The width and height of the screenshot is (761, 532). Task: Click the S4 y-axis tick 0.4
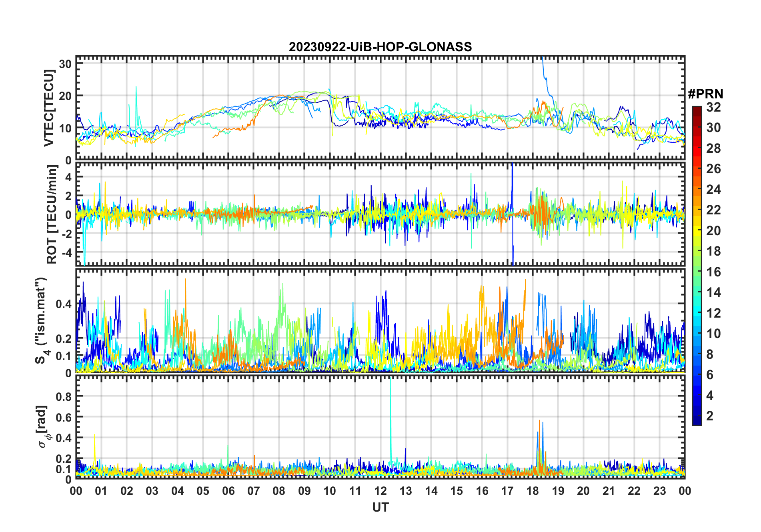[x=64, y=304]
